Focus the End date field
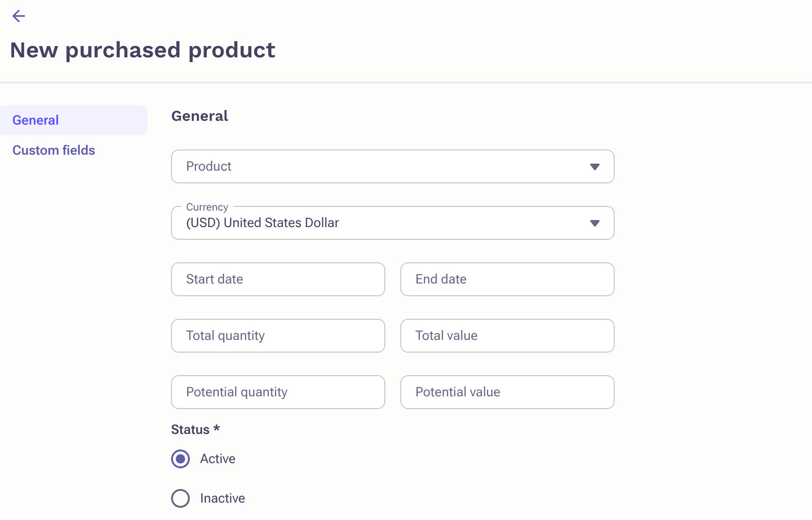Image resolution: width=812 pixels, height=520 pixels. (x=507, y=279)
